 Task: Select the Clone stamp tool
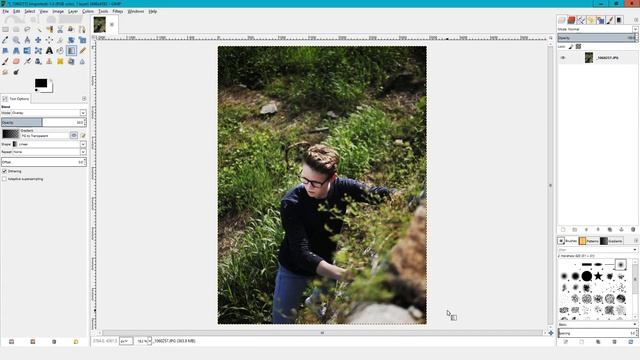(x=49, y=61)
